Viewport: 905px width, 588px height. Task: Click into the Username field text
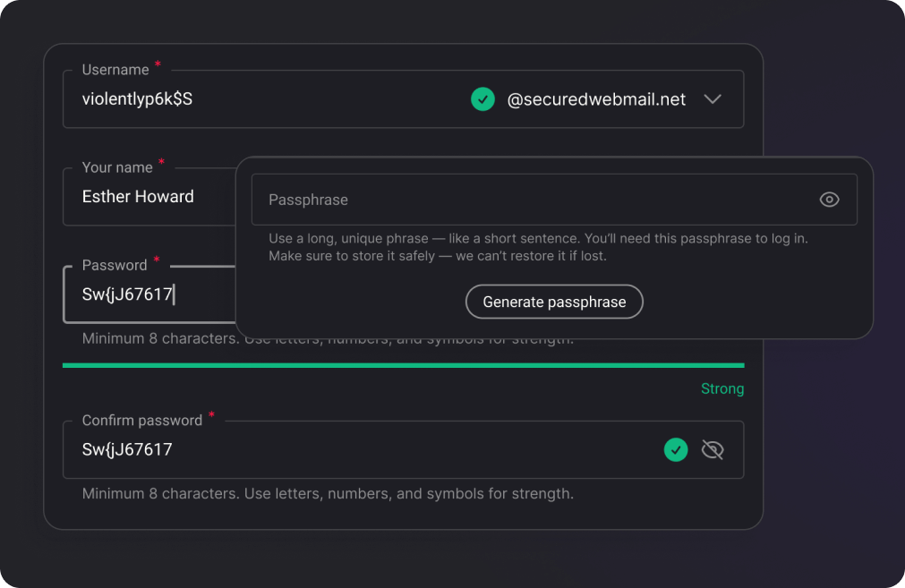pos(138,99)
